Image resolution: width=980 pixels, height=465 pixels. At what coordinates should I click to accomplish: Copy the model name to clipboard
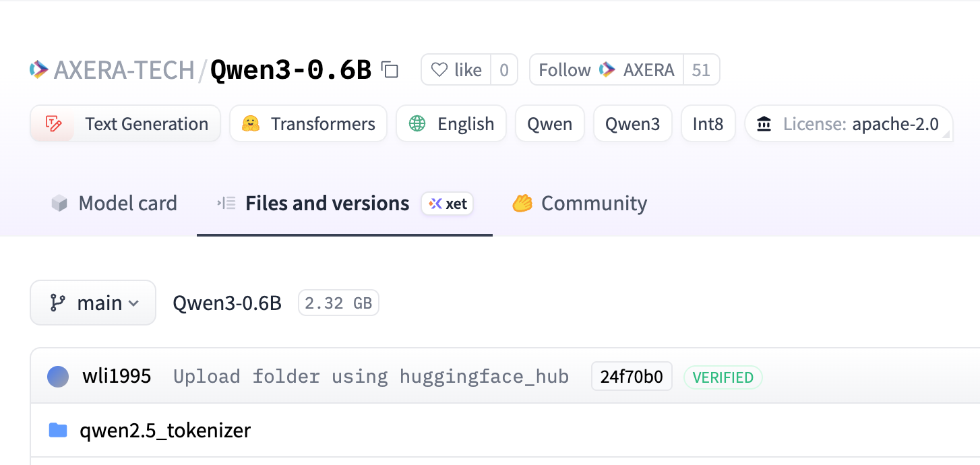click(x=390, y=69)
